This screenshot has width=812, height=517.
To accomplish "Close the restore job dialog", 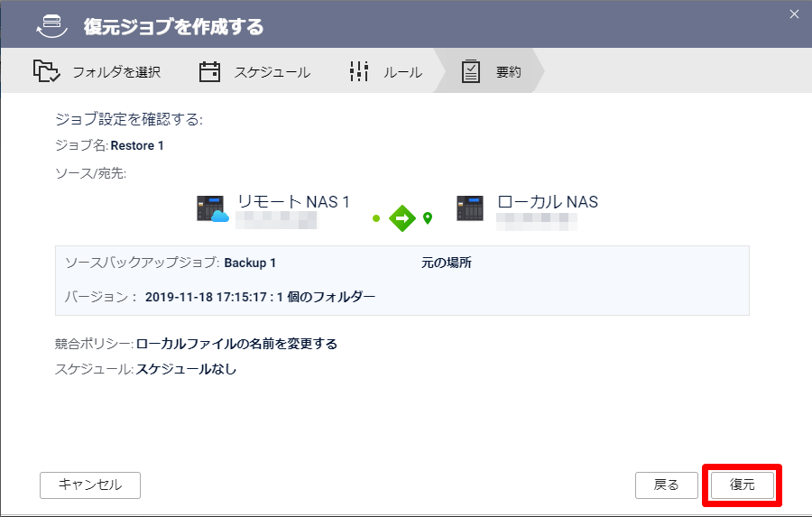I will 794,14.
